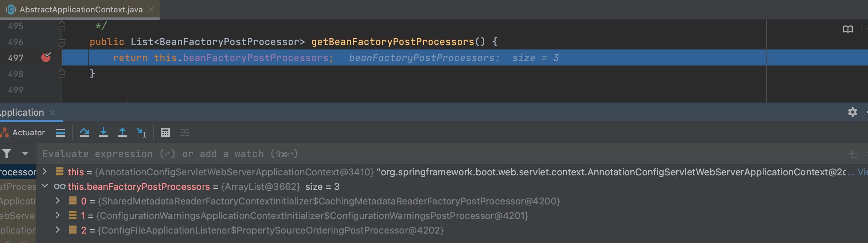Click the Evaluate expression input field
The width and height of the screenshot is (868, 243).
437,154
